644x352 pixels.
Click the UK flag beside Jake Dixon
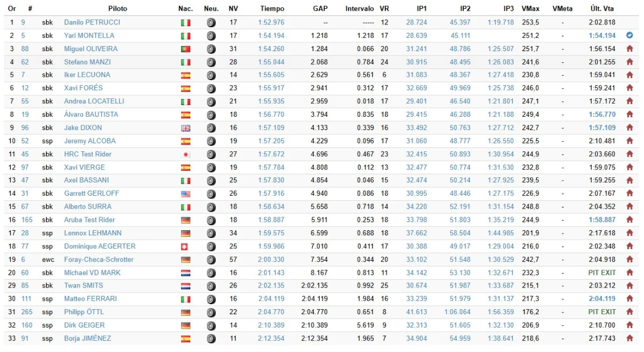pyautogui.click(x=185, y=128)
